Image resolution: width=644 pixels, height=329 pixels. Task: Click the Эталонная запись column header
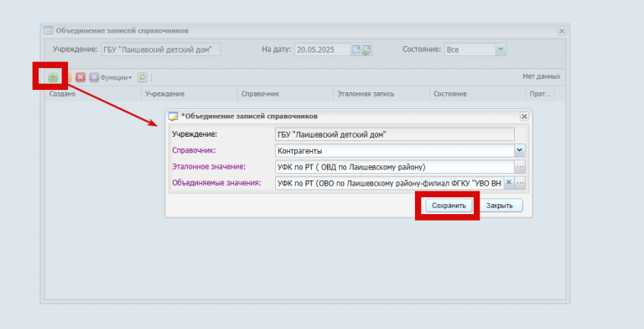click(x=382, y=94)
